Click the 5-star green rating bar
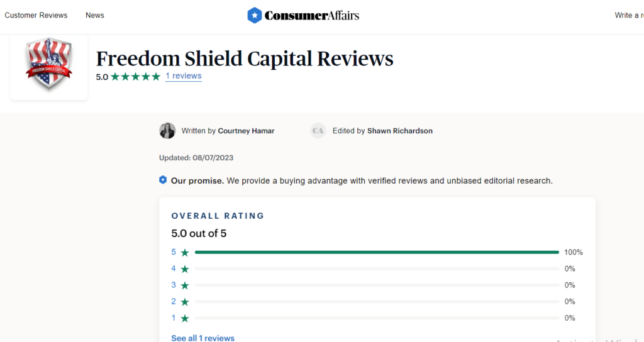The height and width of the screenshot is (342, 644). pyautogui.click(x=377, y=252)
